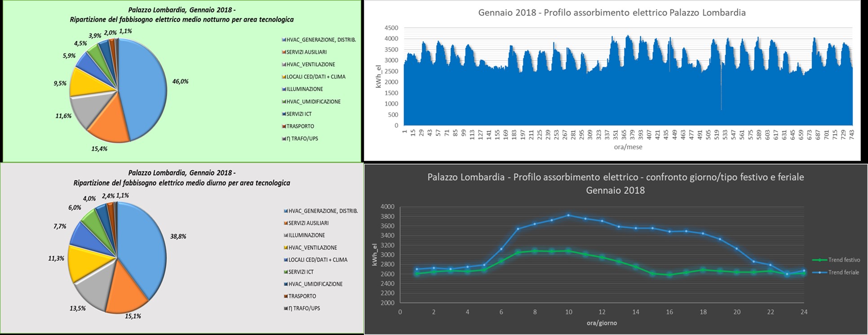
Task: Select the 38,8% label on the daytime pie
Action: click(x=178, y=236)
